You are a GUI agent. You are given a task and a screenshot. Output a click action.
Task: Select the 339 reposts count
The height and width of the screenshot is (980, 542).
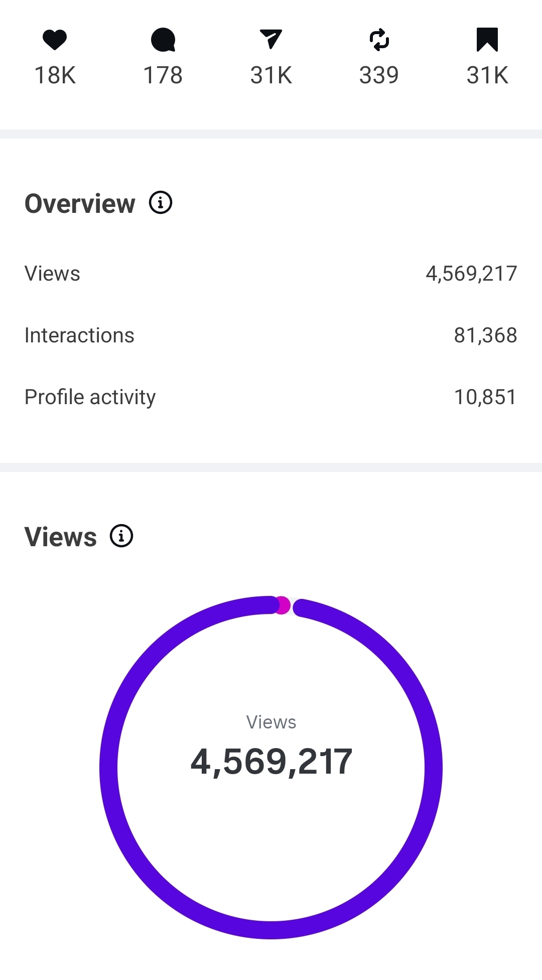[x=379, y=75]
